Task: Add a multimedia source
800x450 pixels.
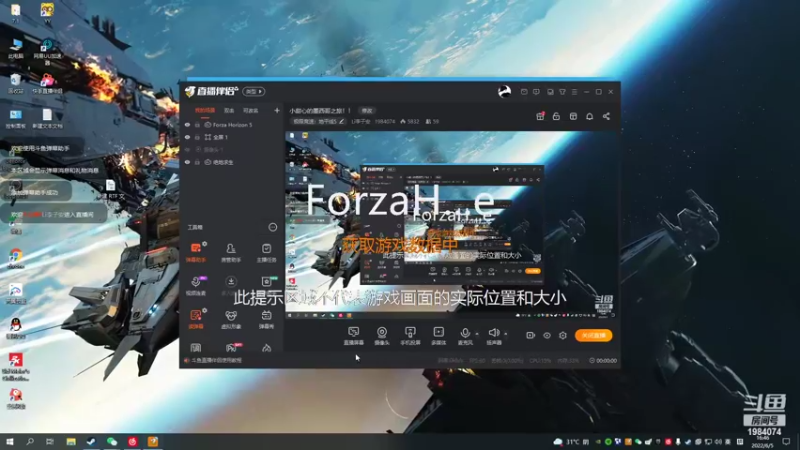Action: 438,336
